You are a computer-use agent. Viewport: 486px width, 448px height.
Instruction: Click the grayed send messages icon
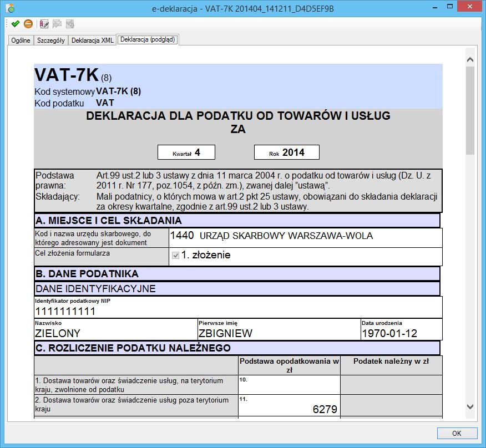(57, 24)
